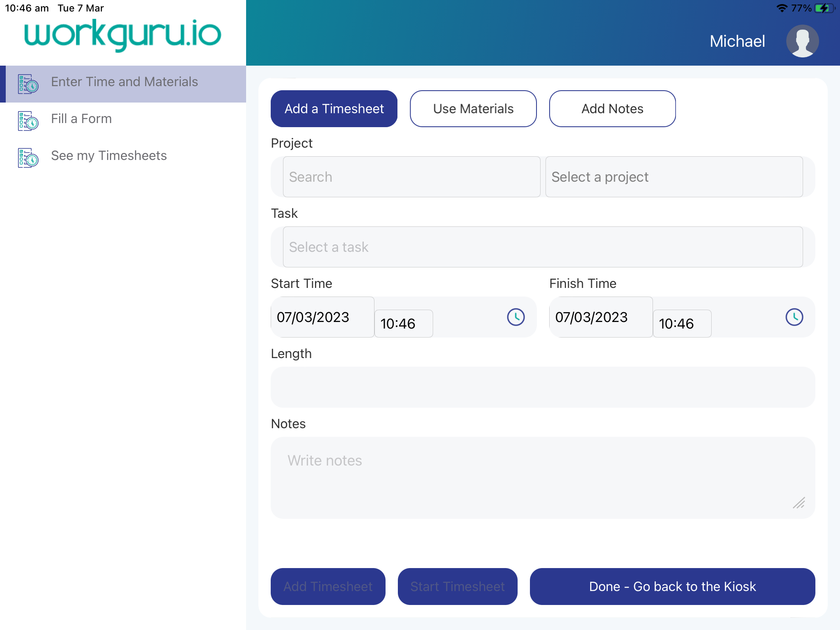Switch to the Add Notes tab
Image resolution: width=840 pixels, height=630 pixels.
click(612, 108)
